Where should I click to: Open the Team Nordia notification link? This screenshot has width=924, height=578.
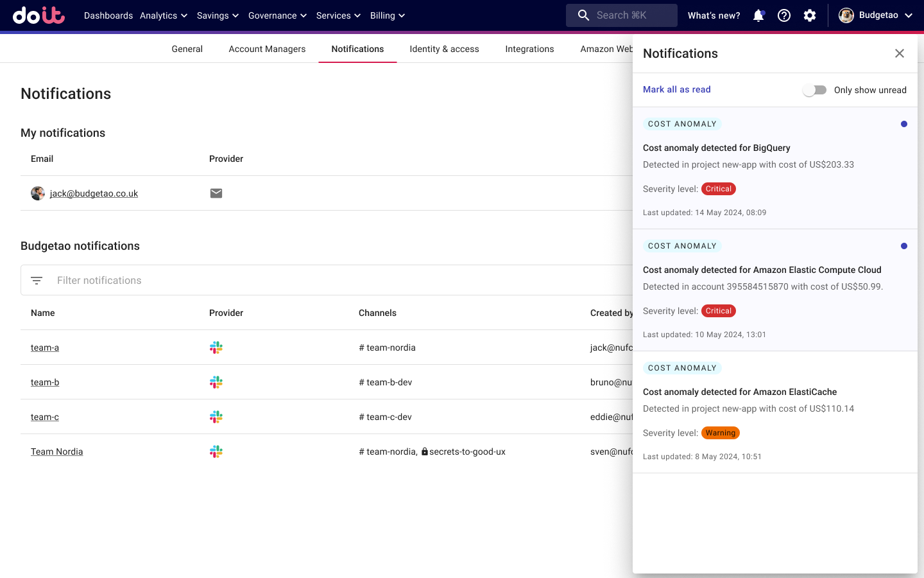tap(57, 451)
